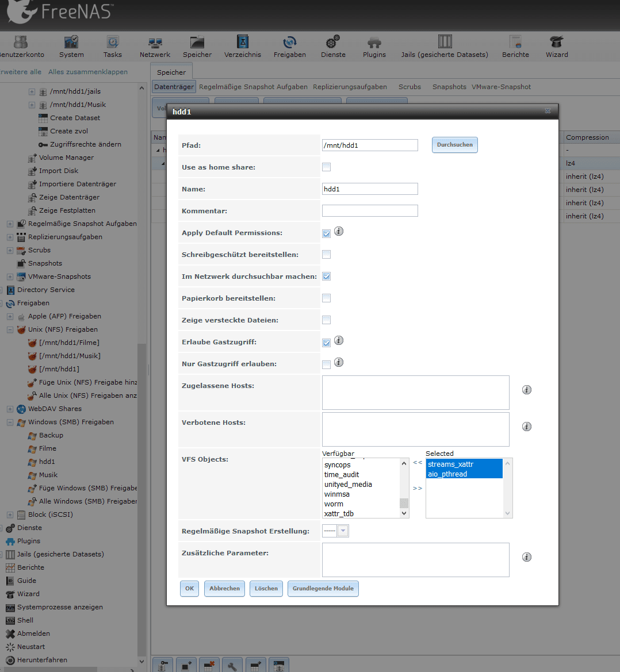
Task: Open the Verzeichnis toolbar icon
Action: [243, 47]
